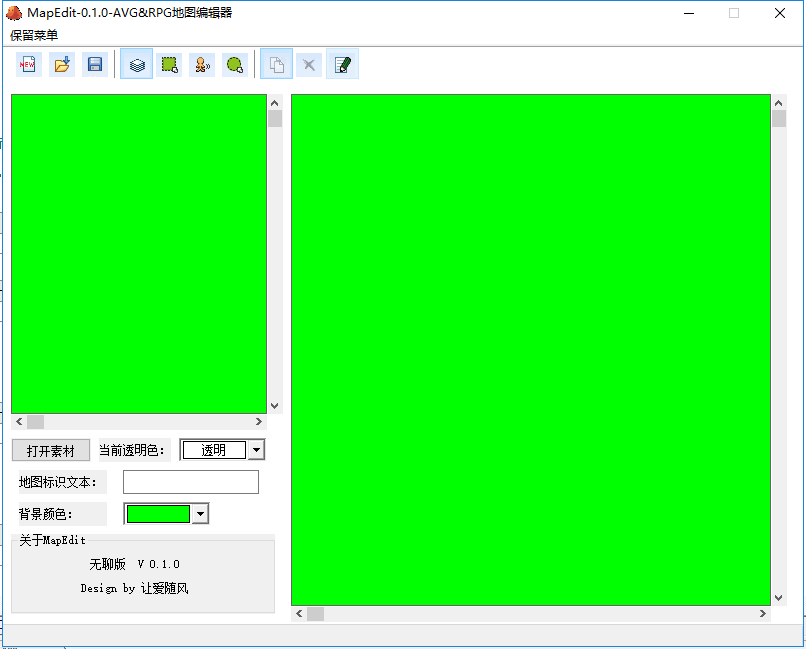Expand the 背景颜色 dropdown arrow
806x649 pixels.
200,514
